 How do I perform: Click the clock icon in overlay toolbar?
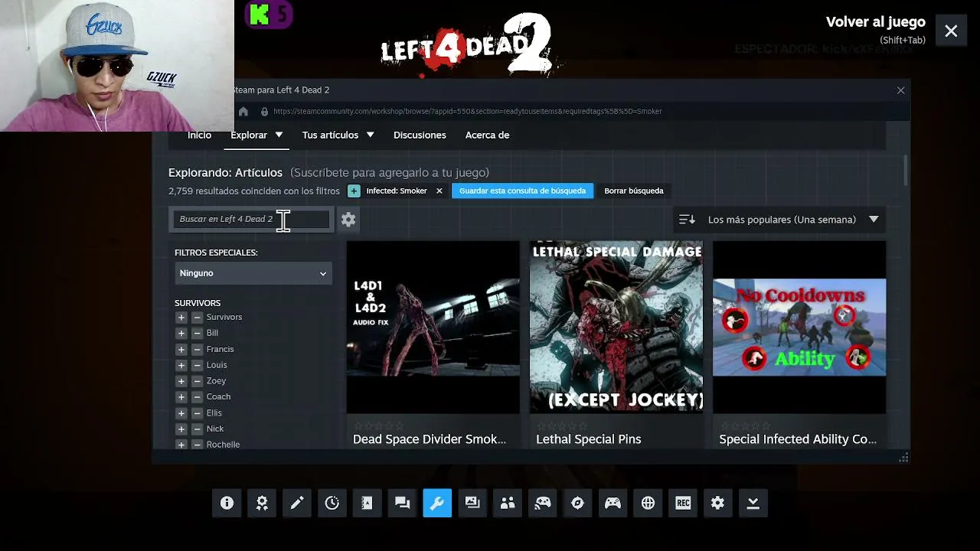coord(332,503)
